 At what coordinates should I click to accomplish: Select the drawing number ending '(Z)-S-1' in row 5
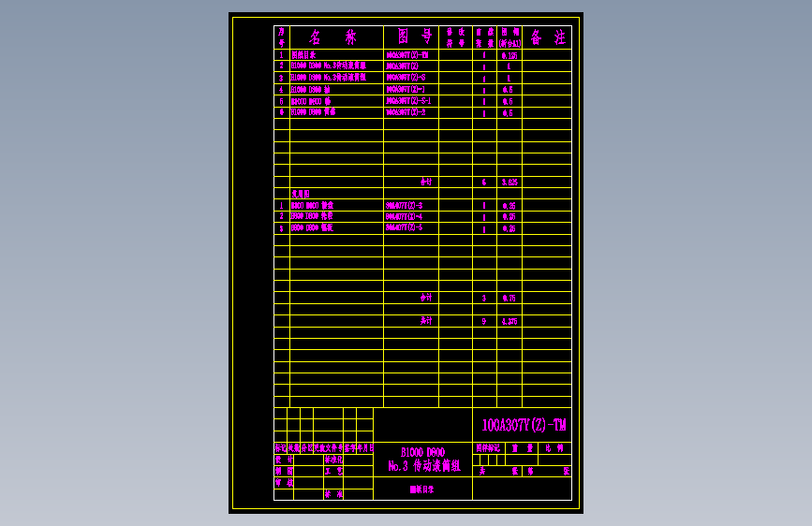tap(408, 101)
